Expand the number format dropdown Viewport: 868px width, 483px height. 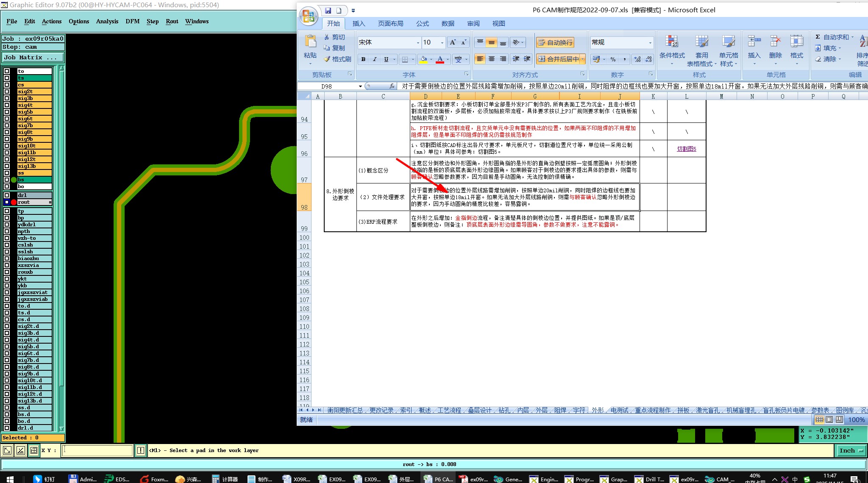pyautogui.click(x=650, y=42)
